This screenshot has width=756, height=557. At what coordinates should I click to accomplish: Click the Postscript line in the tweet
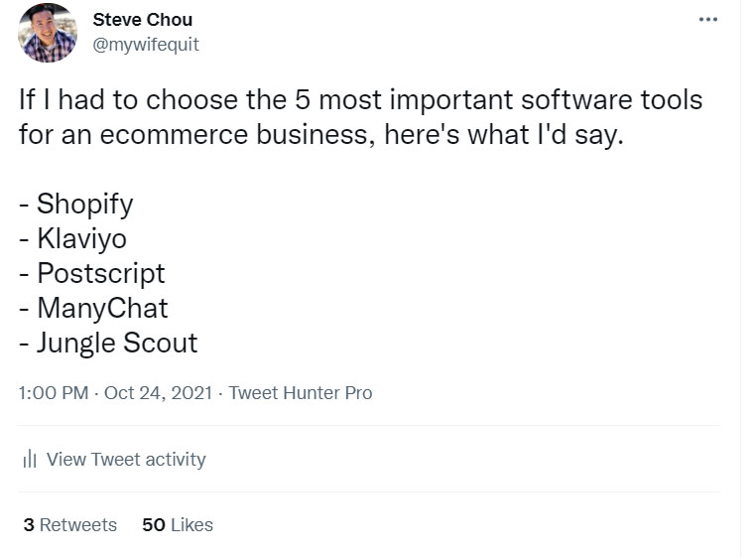point(100,273)
